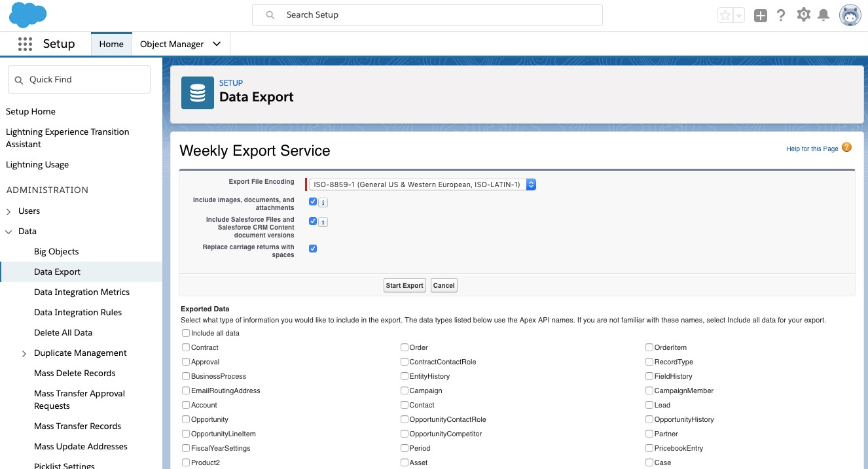This screenshot has width=868, height=469.
Task: Check the Asset checkbox
Action: tap(405, 462)
